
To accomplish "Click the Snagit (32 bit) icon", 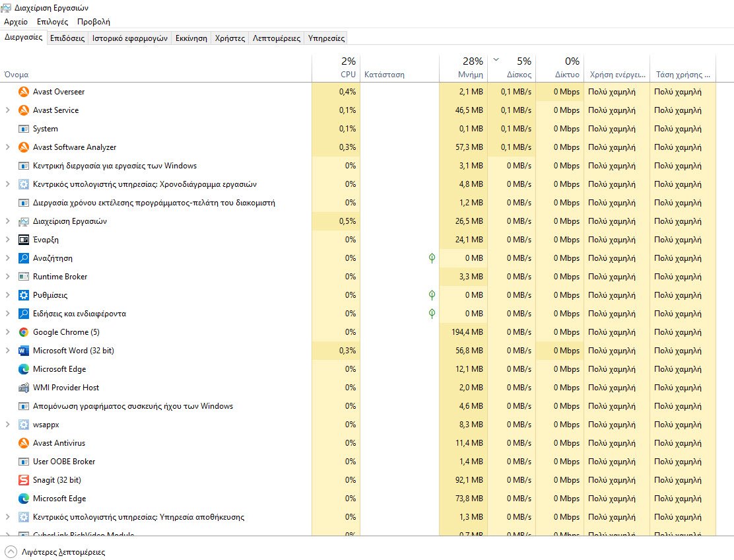I will [23, 480].
